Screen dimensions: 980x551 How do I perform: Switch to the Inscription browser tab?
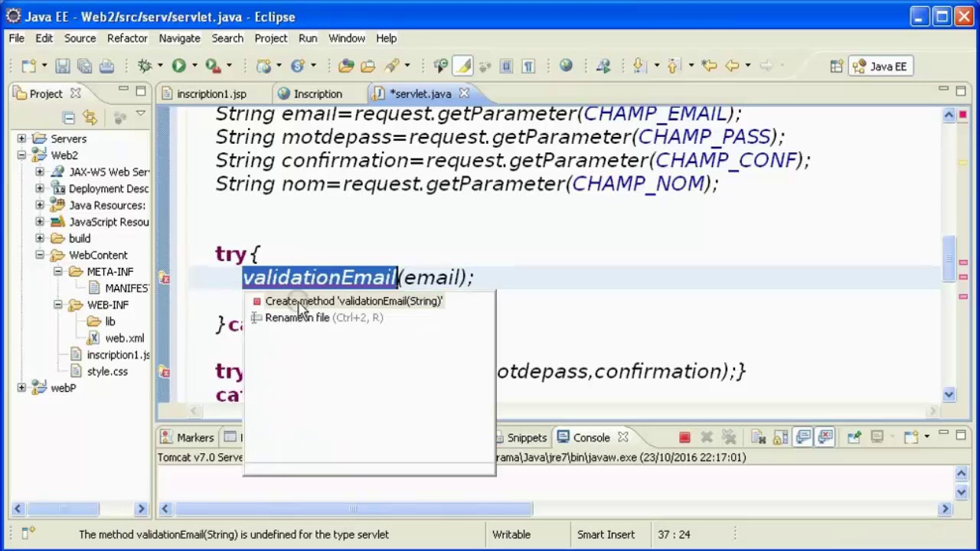[x=318, y=94]
